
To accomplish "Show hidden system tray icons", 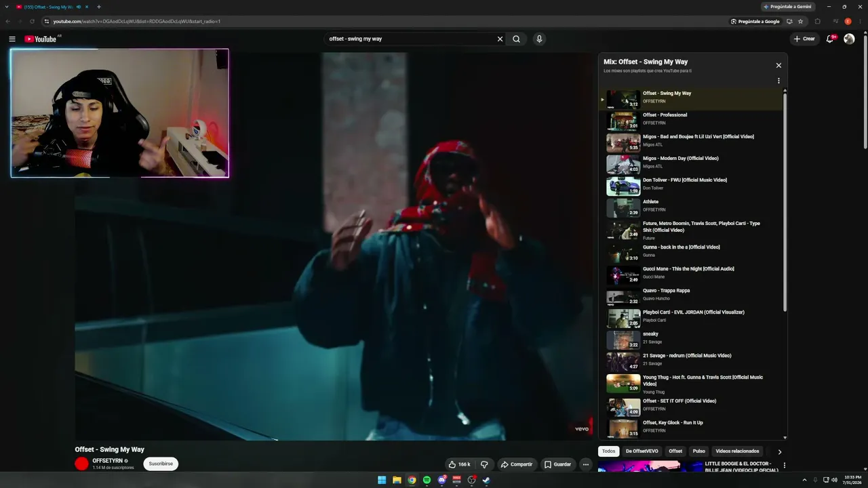I will tap(804, 480).
